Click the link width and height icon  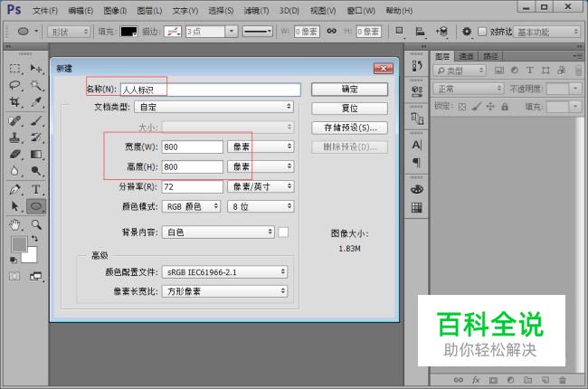(x=331, y=31)
